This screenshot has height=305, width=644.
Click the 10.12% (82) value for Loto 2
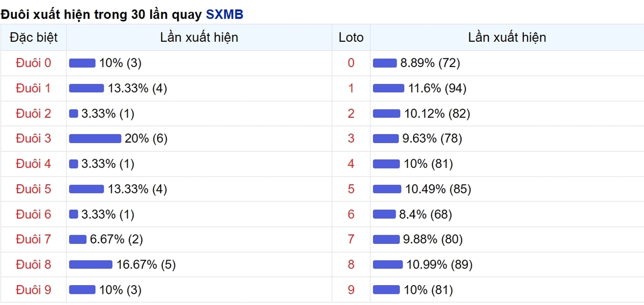tap(436, 114)
